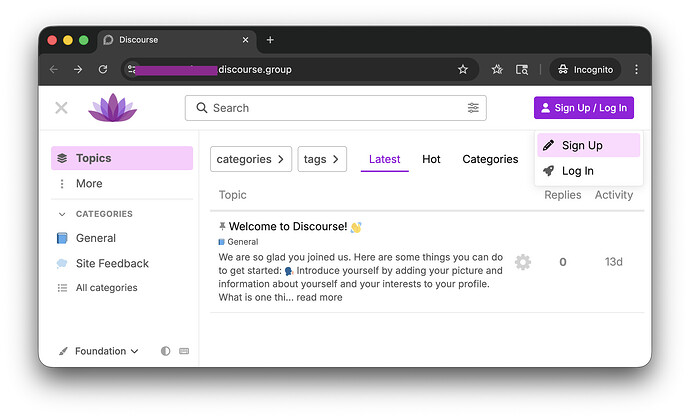The width and height of the screenshot is (690, 417).
Task: Reload the page with the refresh icon
Action: point(103,70)
